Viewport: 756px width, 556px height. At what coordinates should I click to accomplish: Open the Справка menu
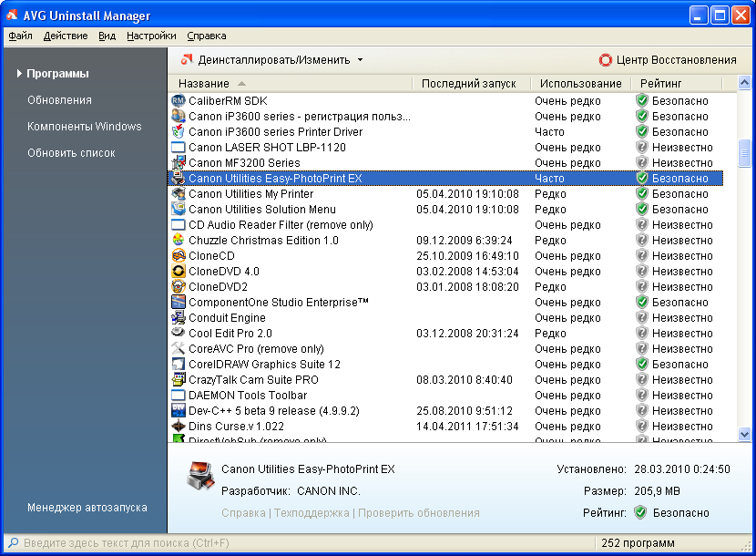[207, 36]
